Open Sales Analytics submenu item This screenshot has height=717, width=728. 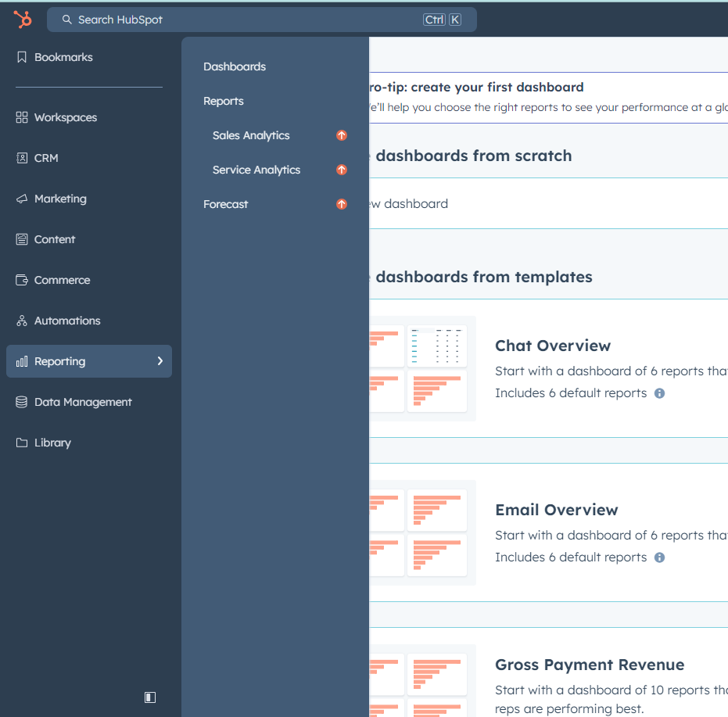pos(251,135)
